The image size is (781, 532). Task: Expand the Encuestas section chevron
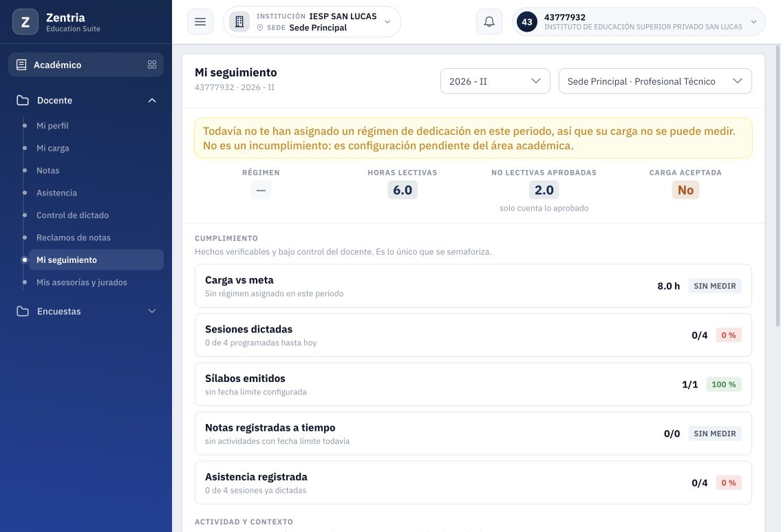tap(152, 311)
